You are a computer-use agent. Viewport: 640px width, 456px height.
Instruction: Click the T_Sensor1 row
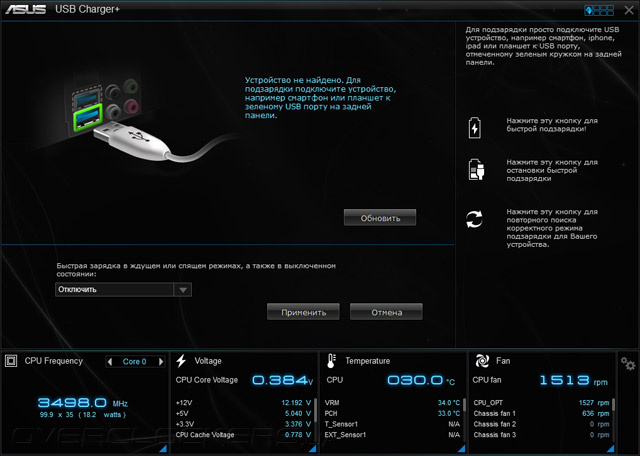(x=392, y=424)
